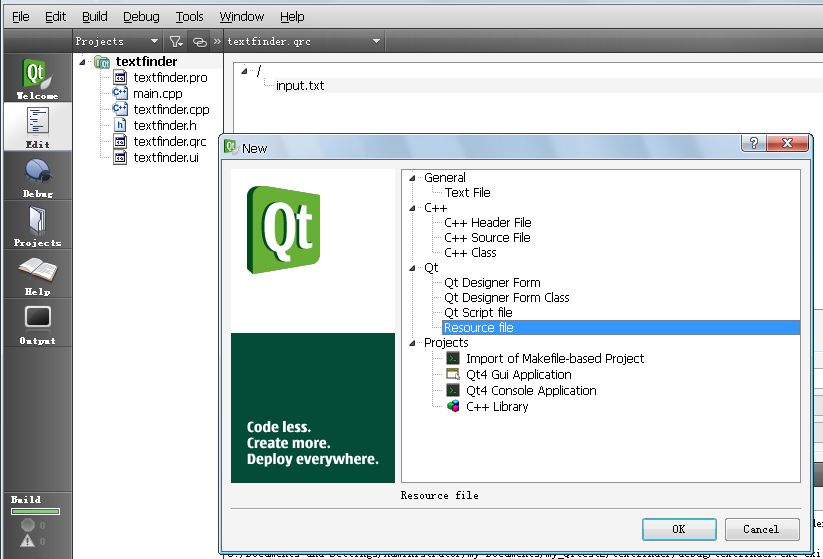The height and width of the screenshot is (559, 823).
Task: Click the C++ Library cube icon
Action: click(x=453, y=406)
